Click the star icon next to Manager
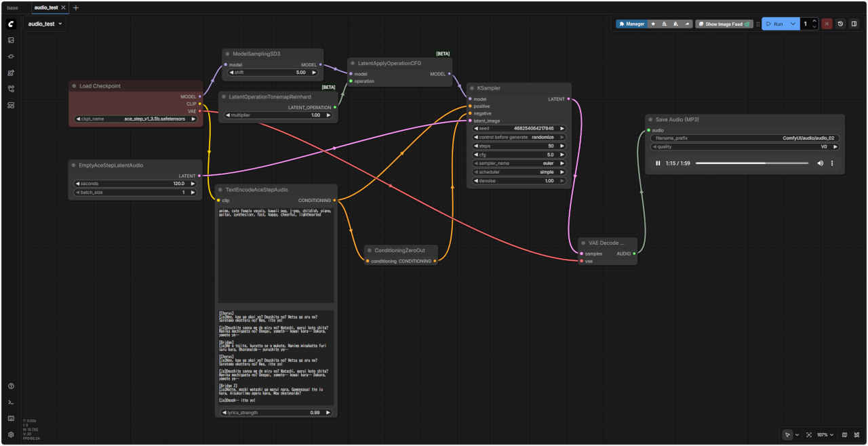The width and height of the screenshot is (868, 446). [653, 24]
